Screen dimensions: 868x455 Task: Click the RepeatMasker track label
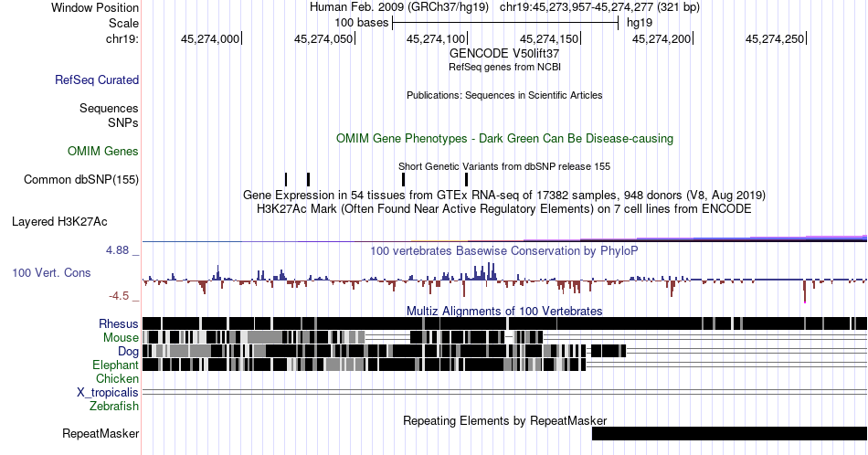coord(101,433)
